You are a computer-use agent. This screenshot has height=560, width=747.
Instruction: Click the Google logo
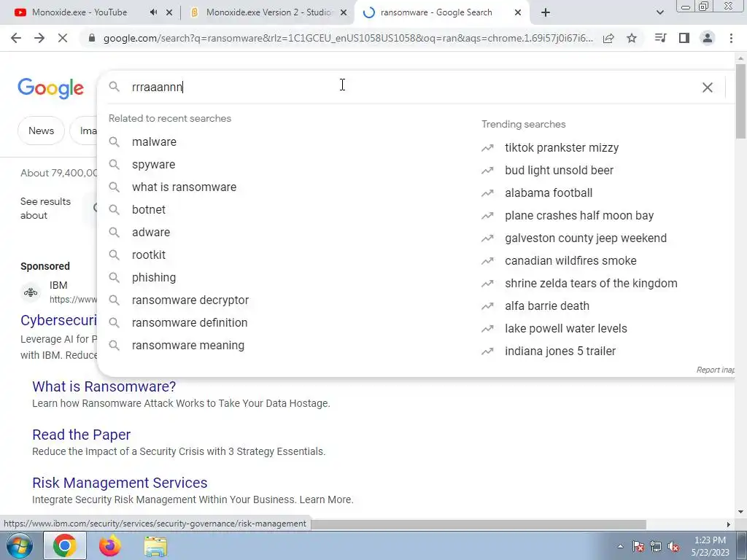50,88
